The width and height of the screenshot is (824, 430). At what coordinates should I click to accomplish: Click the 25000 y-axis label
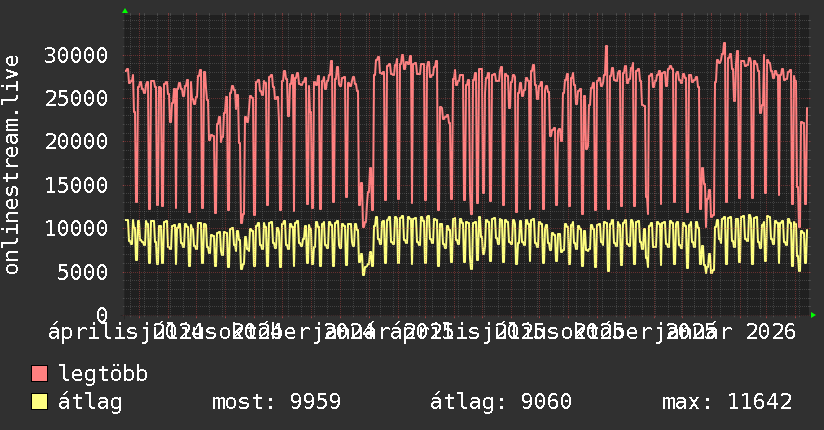tap(76, 98)
